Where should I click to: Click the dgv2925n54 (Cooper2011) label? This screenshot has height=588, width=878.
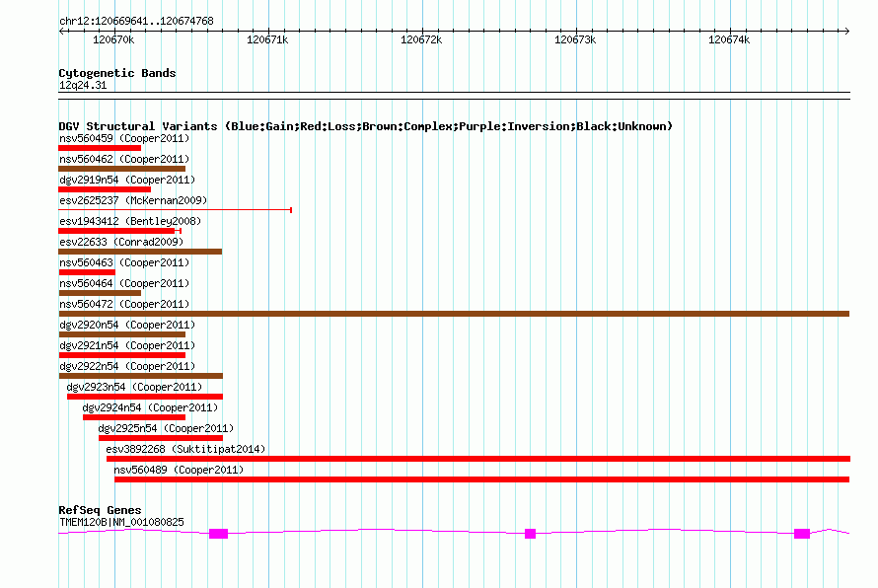[x=166, y=428]
